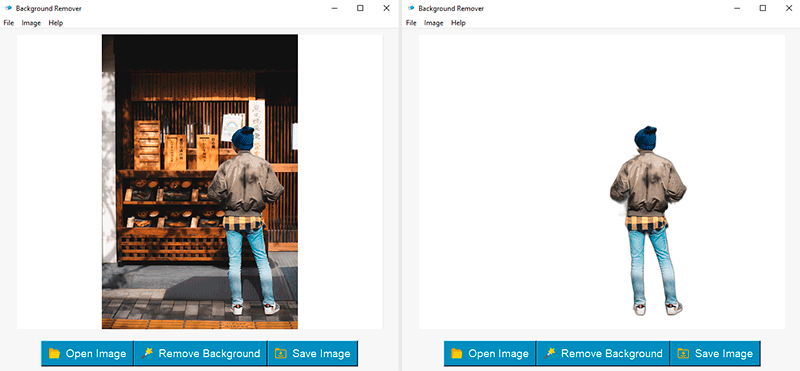The image size is (800, 371).
Task: Click magic wand icon in right window
Action: click(549, 353)
